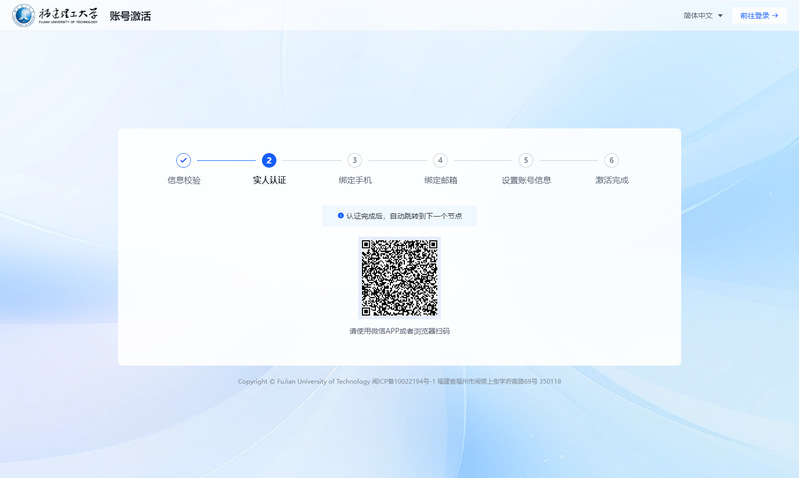Screen dimensions: 799x478
Task: Click the 绑定手机 step label
Action: (355, 180)
